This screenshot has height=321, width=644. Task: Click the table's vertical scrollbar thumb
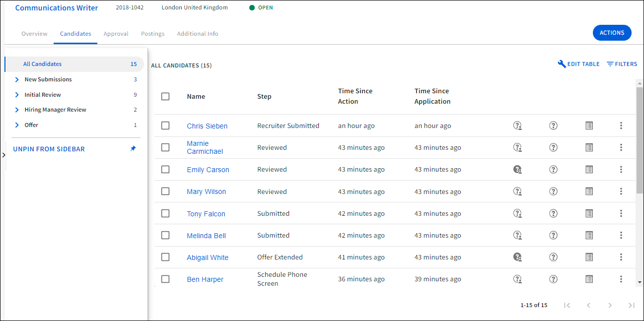pos(640,140)
